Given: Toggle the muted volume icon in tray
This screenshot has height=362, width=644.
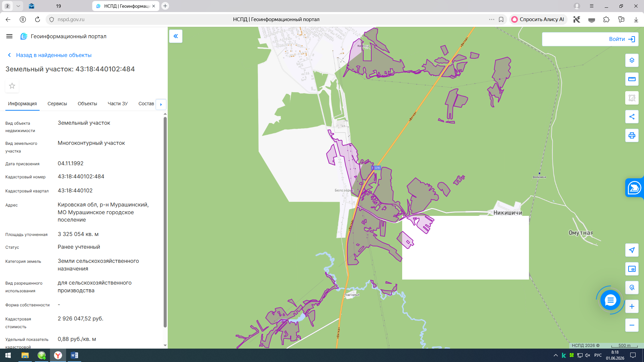Looking at the screenshot, I should coord(587,355).
